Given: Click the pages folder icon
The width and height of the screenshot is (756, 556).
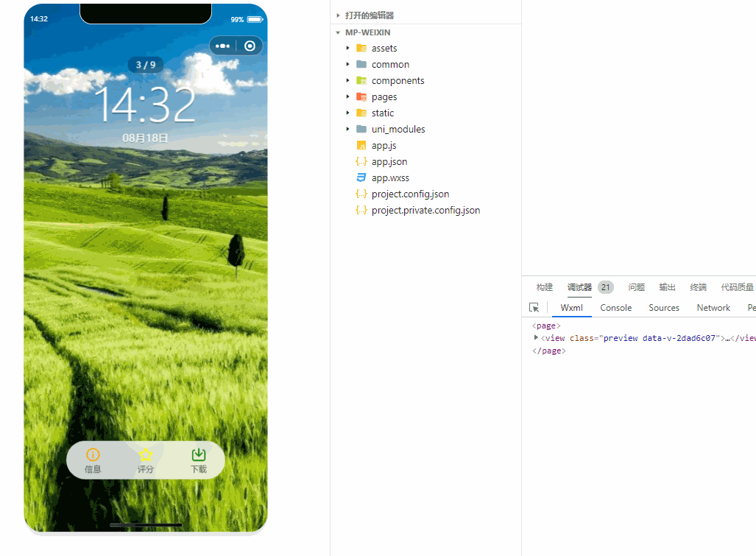Looking at the screenshot, I should pos(361,96).
